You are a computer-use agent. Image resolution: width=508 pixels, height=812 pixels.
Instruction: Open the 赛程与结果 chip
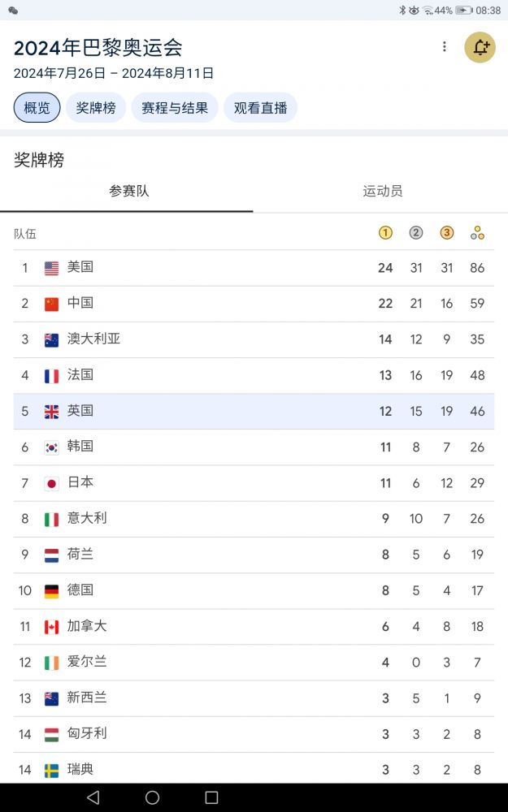[x=175, y=107]
